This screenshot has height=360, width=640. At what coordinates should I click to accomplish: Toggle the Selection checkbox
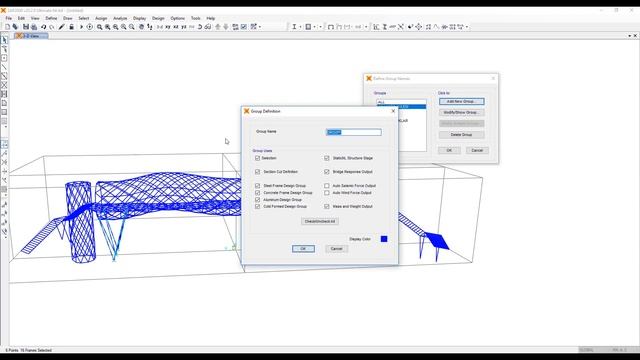[258, 158]
